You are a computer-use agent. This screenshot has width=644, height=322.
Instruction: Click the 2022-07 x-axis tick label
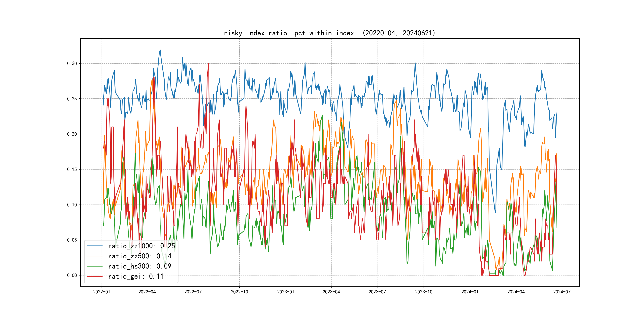pyautogui.click(x=193, y=292)
